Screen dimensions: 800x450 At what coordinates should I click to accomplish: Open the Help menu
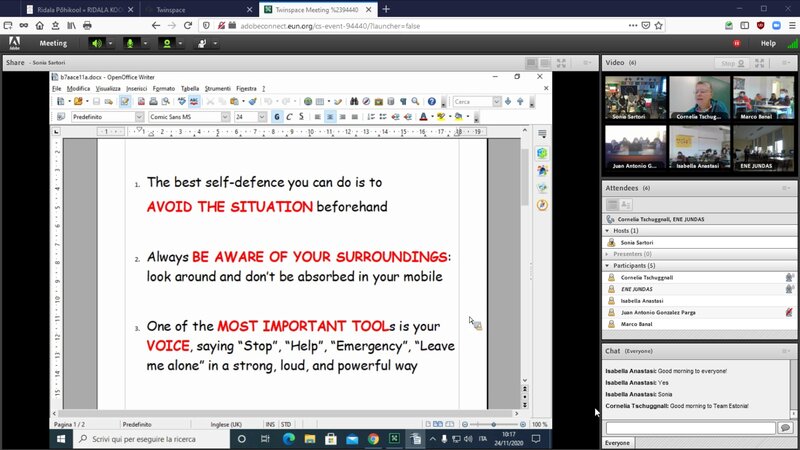768,43
